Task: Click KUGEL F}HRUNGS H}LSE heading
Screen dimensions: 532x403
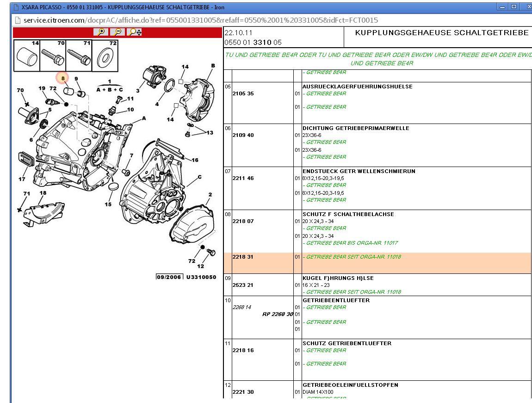Action: tap(338, 278)
